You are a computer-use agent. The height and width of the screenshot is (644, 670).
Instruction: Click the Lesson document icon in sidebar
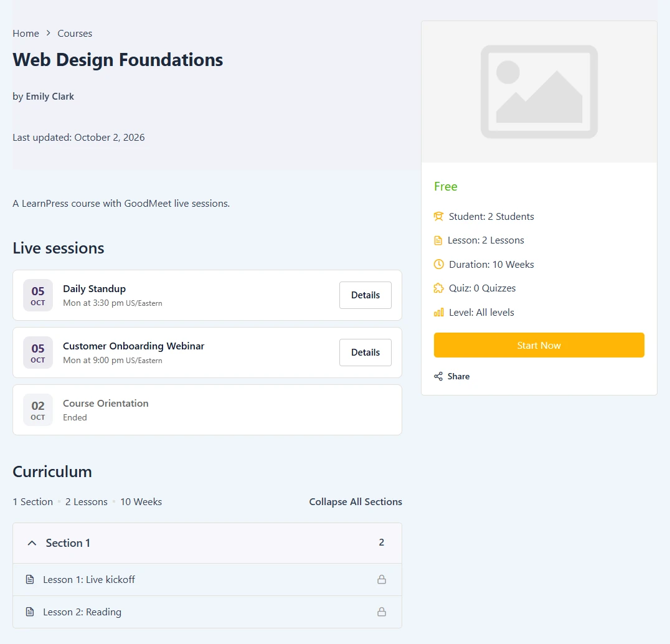(x=438, y=240)
